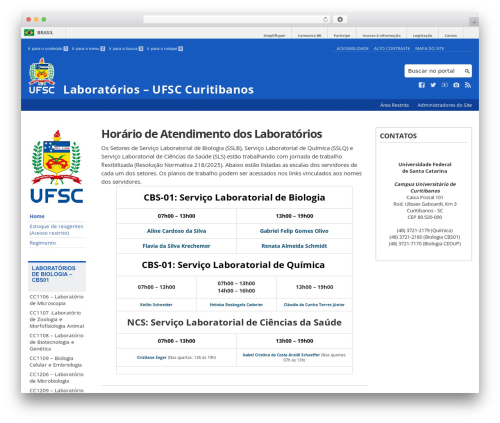Screen dimensions: 500x423
Task: Open the 'Regimento' sidebar link
Action: click(x=43, y=243)
